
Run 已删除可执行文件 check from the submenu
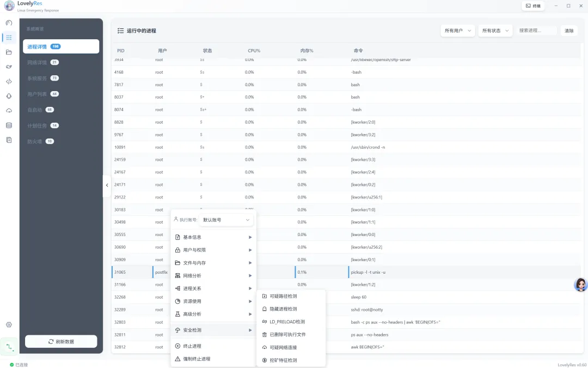(291, 335)
